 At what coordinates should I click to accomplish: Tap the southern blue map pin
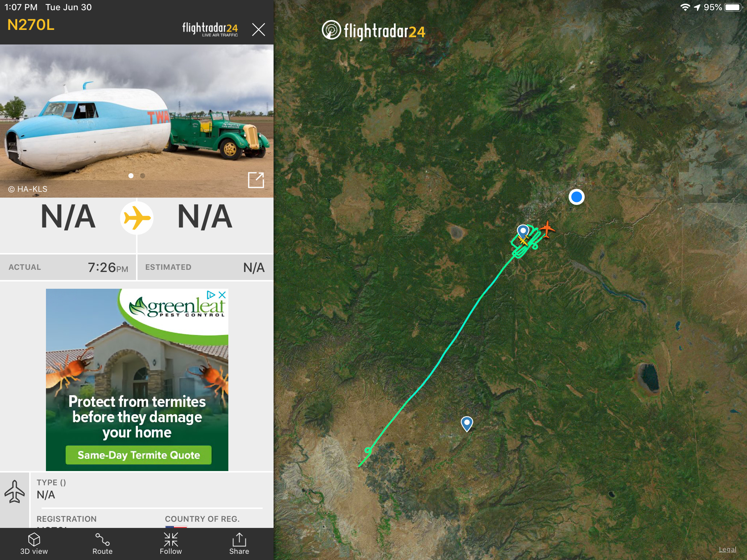467,424
